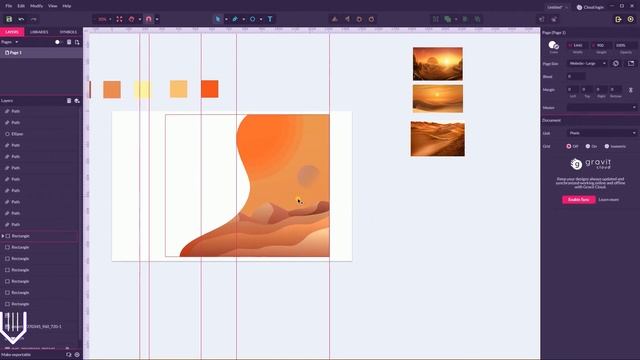
Task: Click the first alignment icon in toolbar
Action: pos(436,19)
